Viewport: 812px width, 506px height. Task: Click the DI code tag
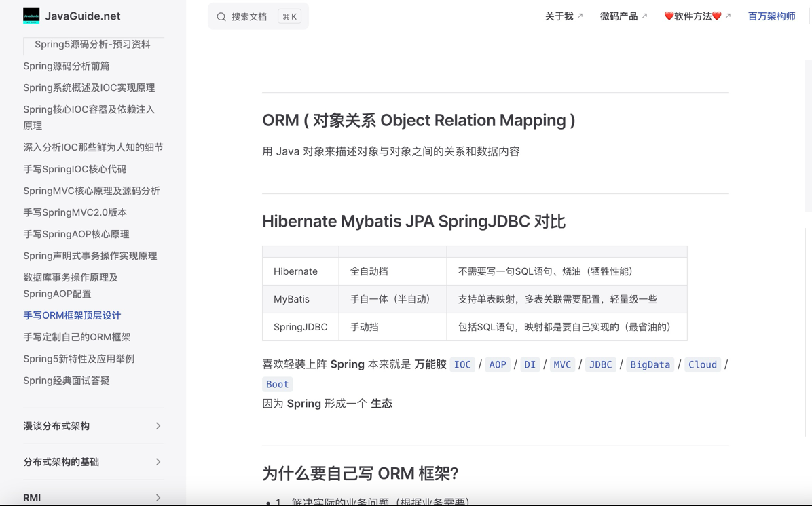point(530,364)
